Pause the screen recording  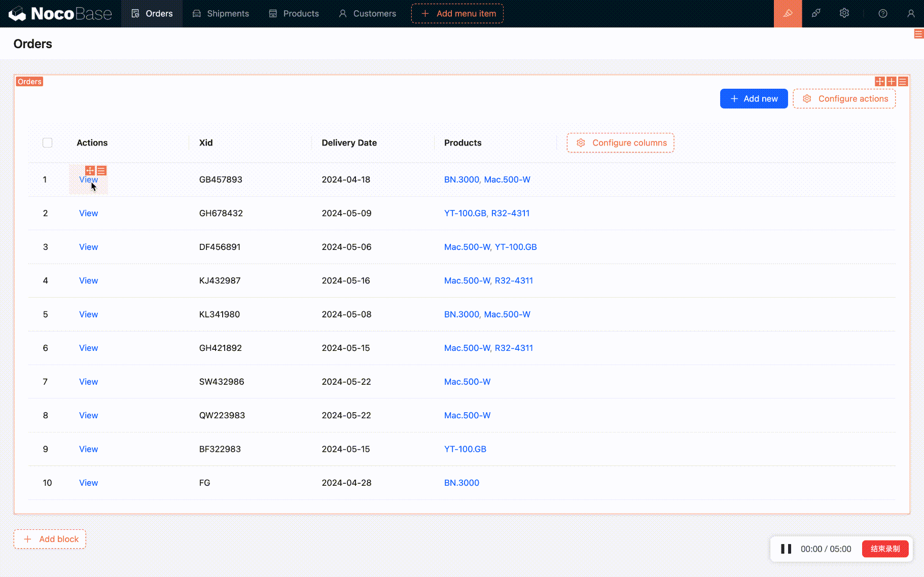(x=786, y=549)
